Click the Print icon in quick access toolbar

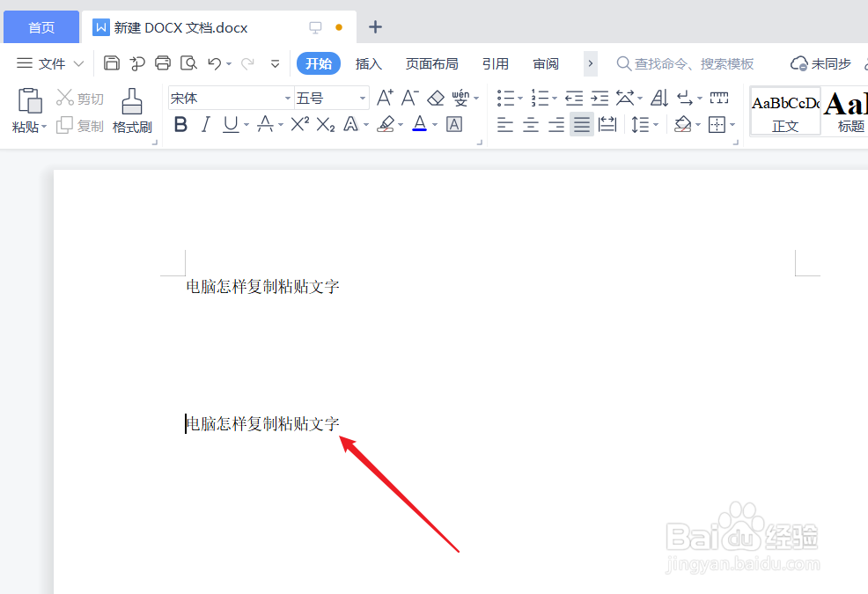pyautogui.click(x=163, y=62)
